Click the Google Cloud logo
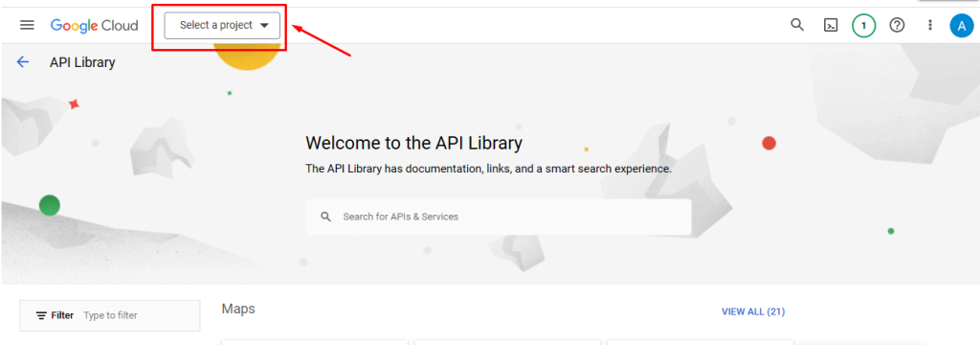This screenshot has width=980, height=345. pos(95,26)
